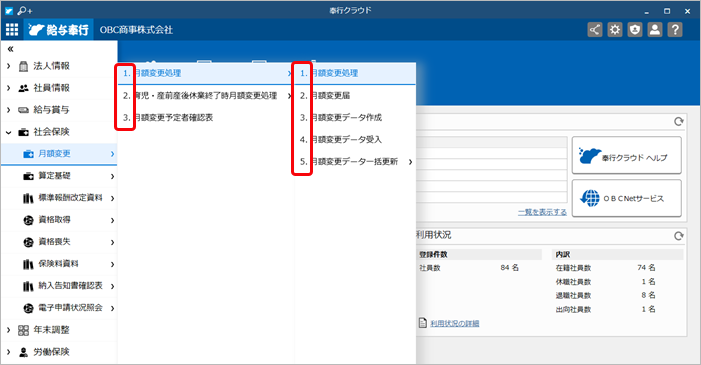
Task: Click the 算定基礎 icon
Action: coord(28,176)
